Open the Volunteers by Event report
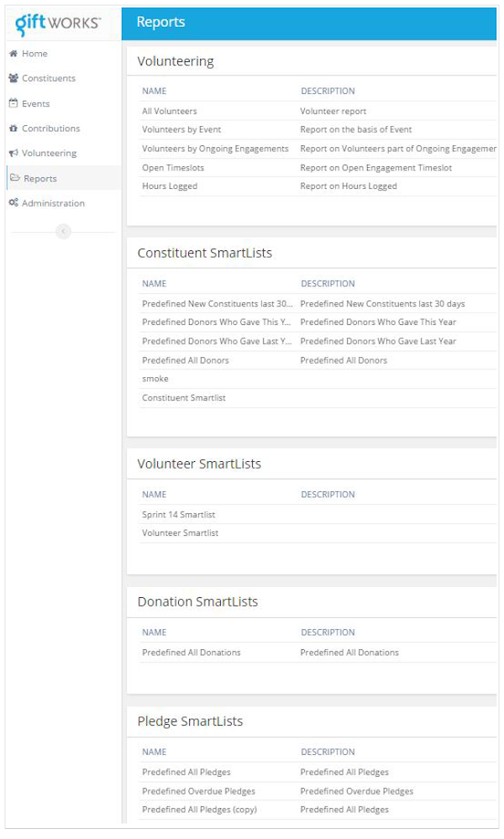 tap(181, 129)
